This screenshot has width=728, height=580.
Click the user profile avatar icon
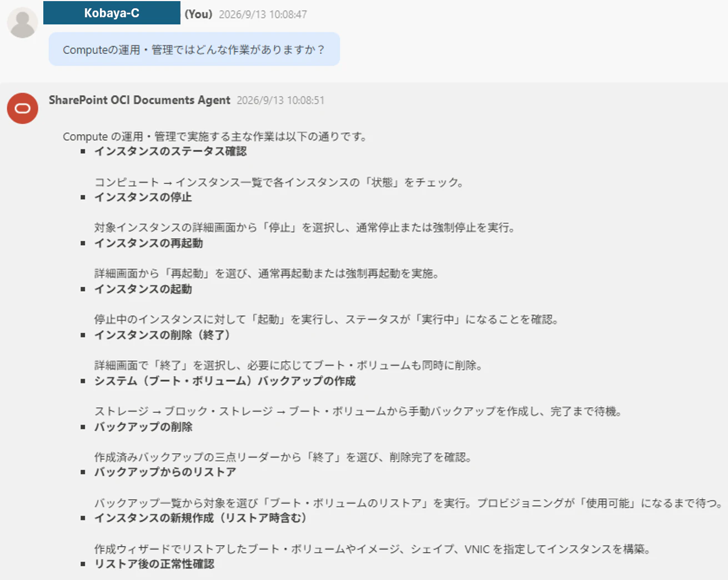(22, 23)
